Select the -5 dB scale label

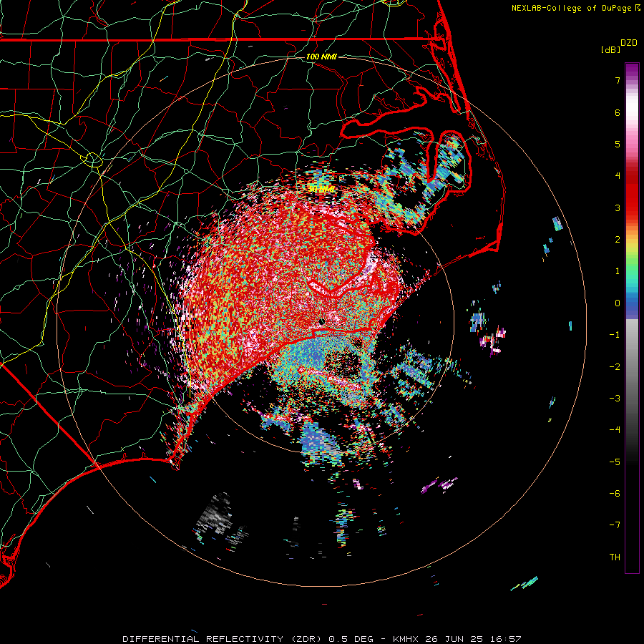[x=615, y=462]
